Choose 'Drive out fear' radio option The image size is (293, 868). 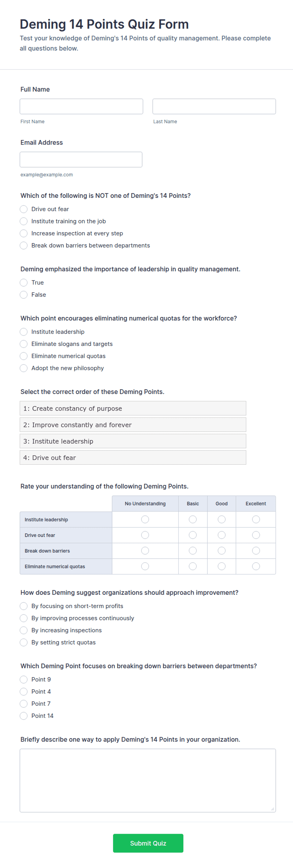(24, 209)
